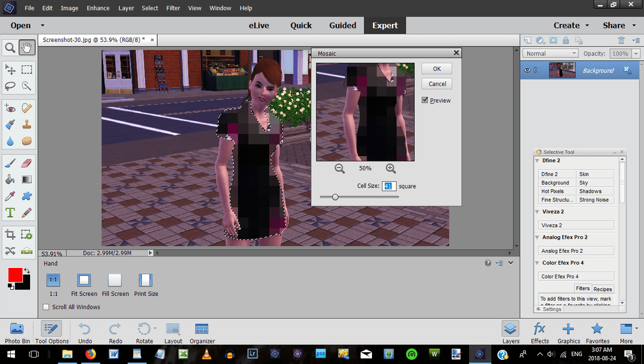This screenshot has height=364, width=644.
Task: Toggle the Preview checkbox in Mosaic dialog
Action: (424, 100)
